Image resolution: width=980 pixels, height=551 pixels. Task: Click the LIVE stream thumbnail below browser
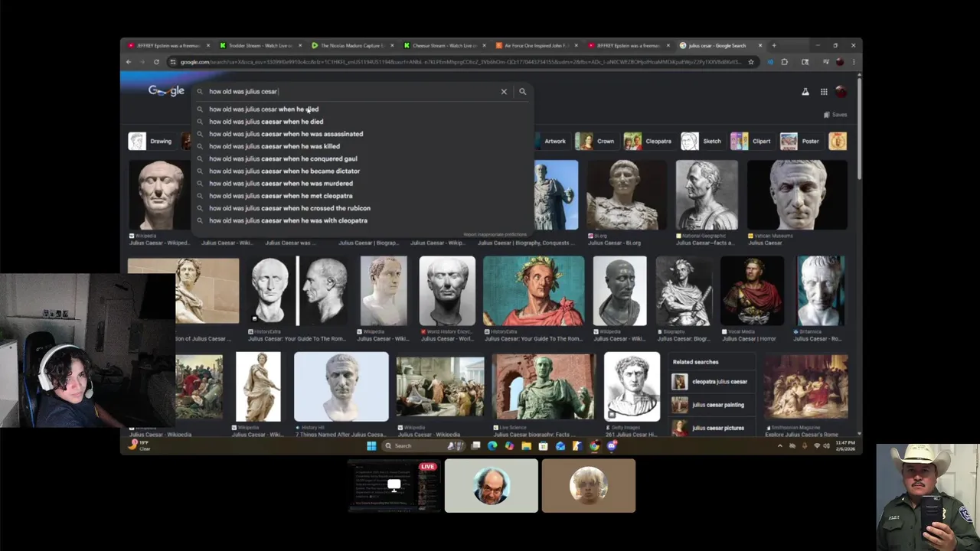(x=394, y=485)
